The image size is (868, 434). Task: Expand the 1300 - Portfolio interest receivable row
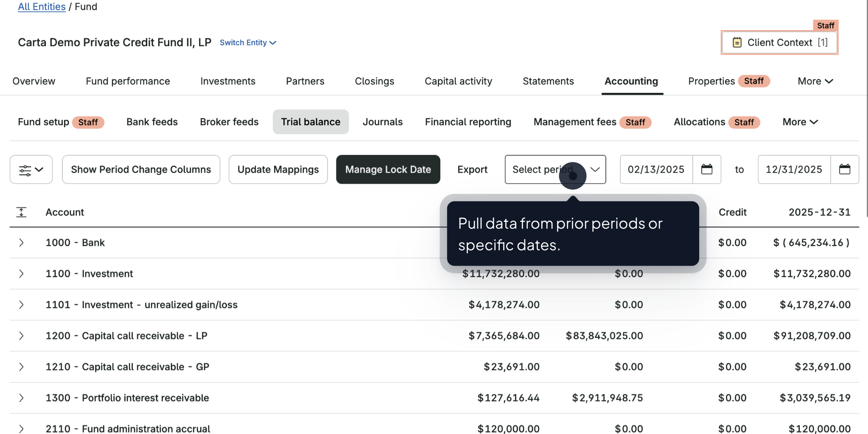(21, 398)
